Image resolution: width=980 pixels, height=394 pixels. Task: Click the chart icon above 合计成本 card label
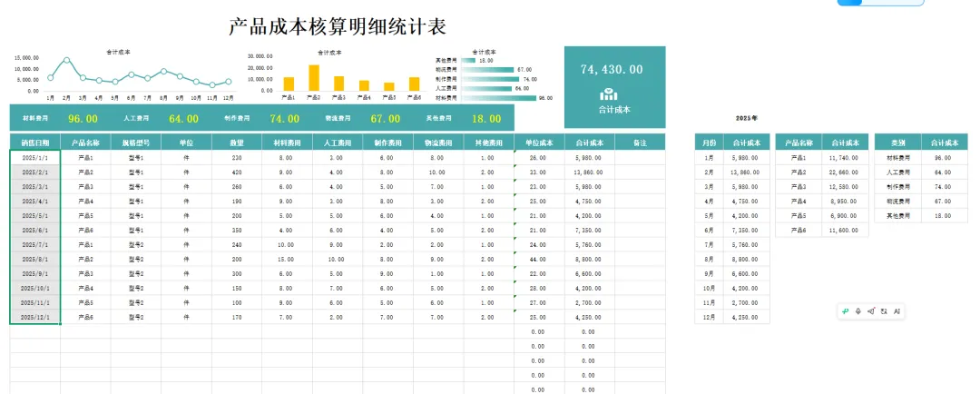tap(609, 94)
